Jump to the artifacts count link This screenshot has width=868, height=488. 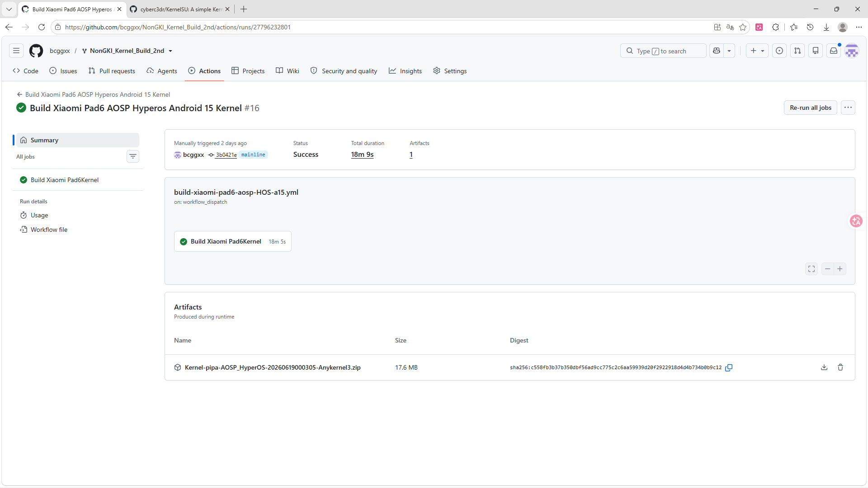(411, 155)
